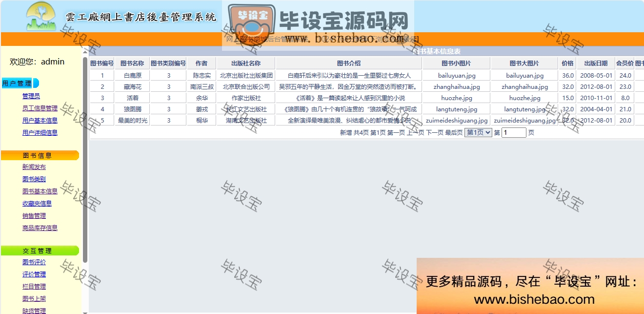Screen dimensions: 644x314
Task: Open the 图书上架 link
Action: tap(34, 299)
